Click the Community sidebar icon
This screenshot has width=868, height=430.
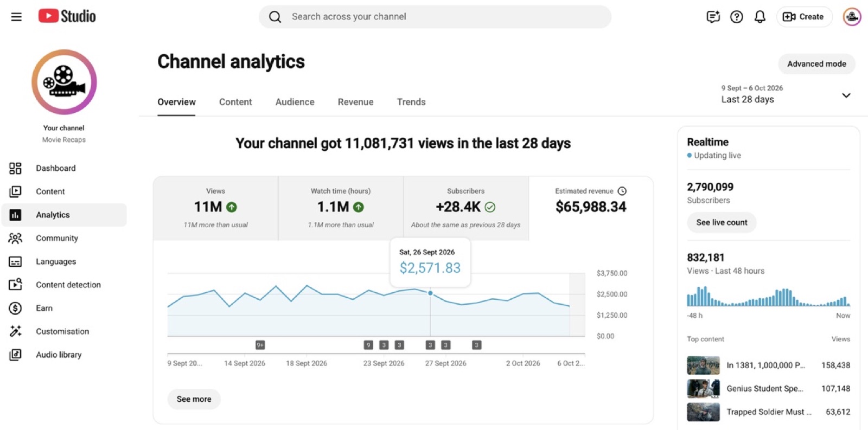[x=15, y=238]
